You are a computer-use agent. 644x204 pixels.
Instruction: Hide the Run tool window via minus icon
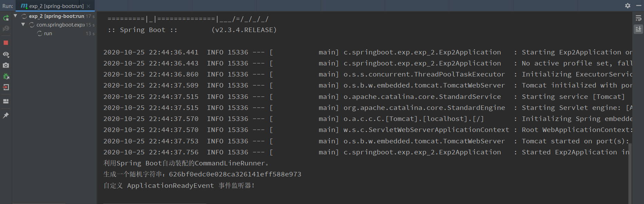coord(638,6)
